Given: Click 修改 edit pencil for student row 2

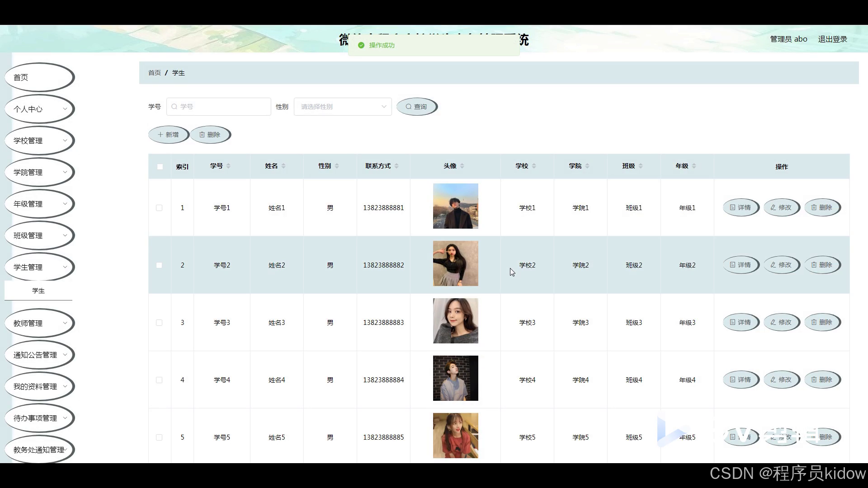Looking at the screenshot, I should 781,265.
